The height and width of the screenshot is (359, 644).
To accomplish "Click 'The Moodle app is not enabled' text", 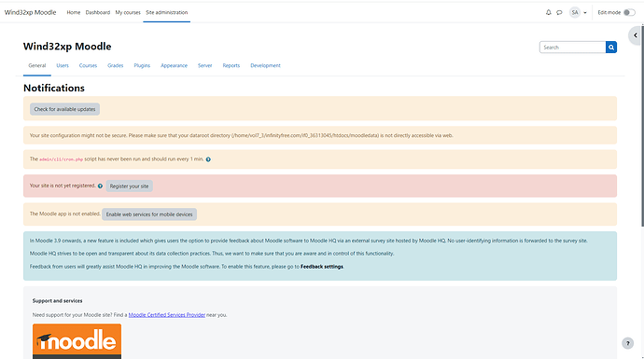I will [65, 214].
